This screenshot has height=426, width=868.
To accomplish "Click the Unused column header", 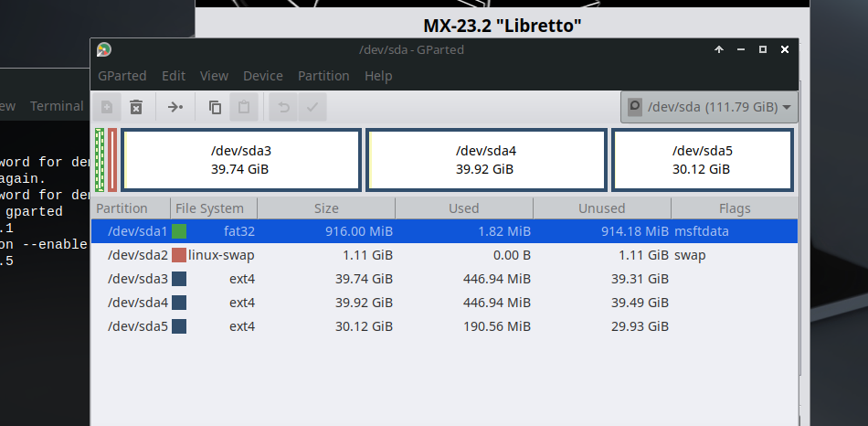I will click(602, 208).
